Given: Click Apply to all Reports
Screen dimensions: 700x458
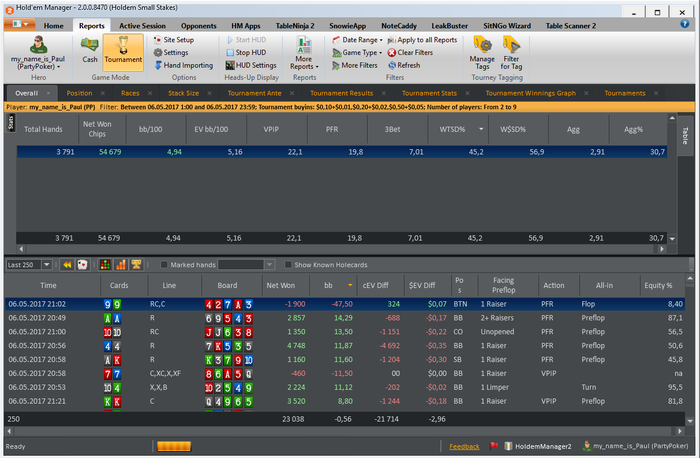Looking at the screenshot, I should point(422,40).
